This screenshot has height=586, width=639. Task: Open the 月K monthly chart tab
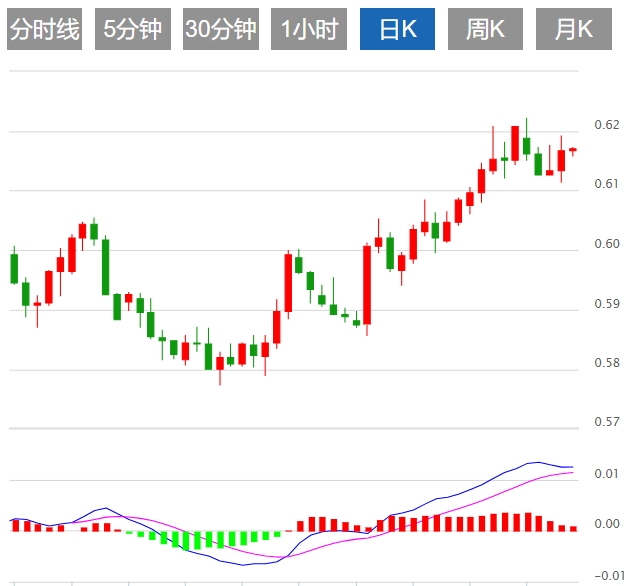click(x=574, y=29)
